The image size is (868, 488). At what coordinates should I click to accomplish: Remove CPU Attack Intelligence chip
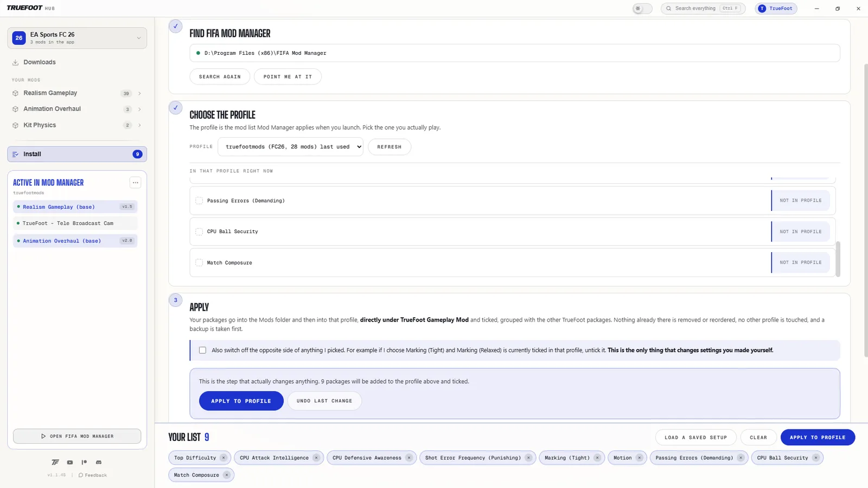pyautogui.click(x=316, y=458)
